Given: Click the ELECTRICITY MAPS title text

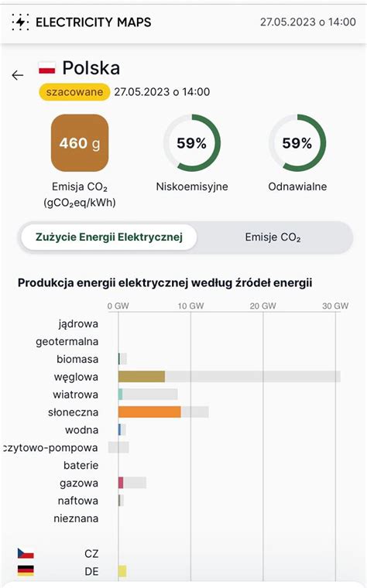Looking at the screenshot, I should [94, 22].
